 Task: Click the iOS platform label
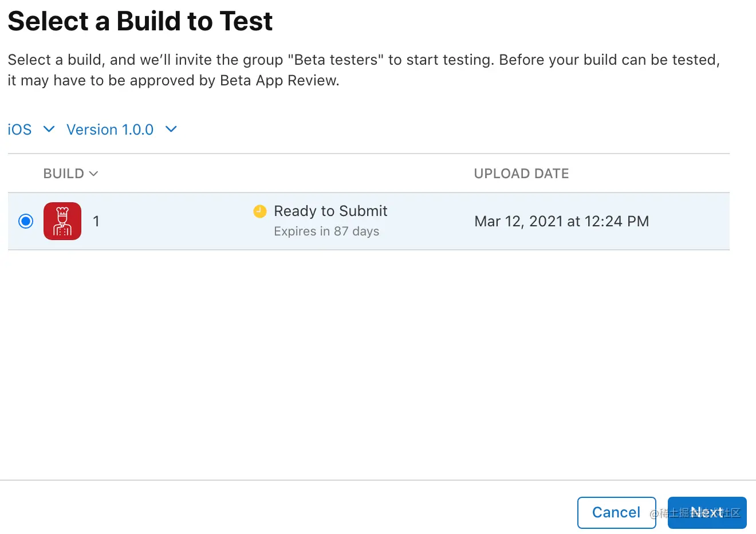pyautogui.click(x=19, y=129)
